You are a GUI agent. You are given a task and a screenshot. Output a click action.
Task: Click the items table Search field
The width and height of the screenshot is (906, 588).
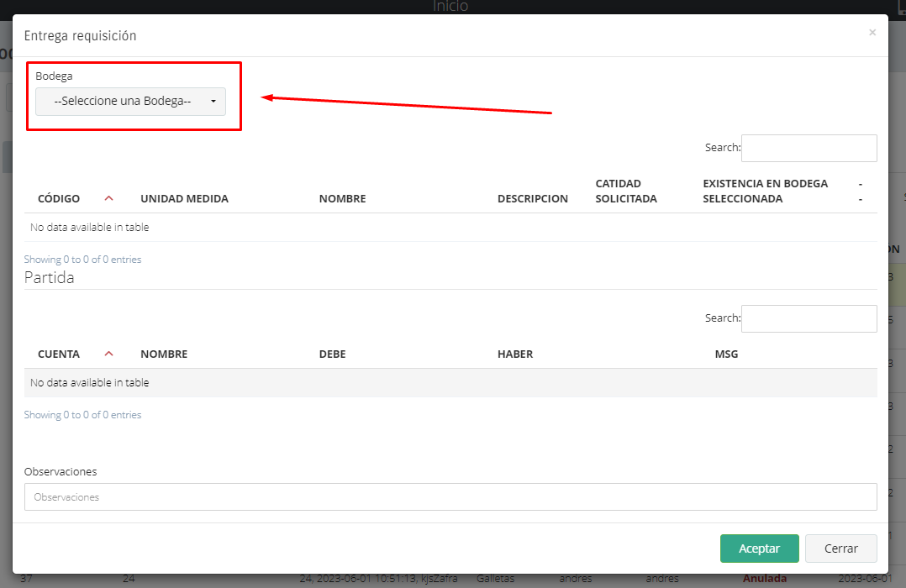(x=809, y=148)
